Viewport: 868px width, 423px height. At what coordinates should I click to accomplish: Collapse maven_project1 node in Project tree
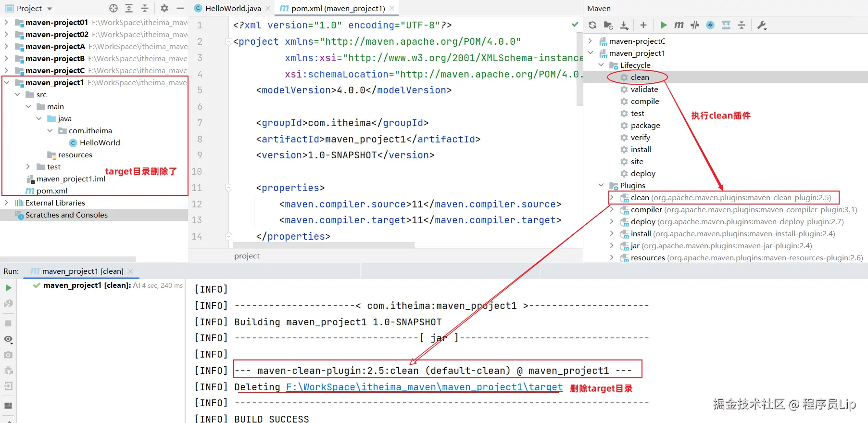pyautogui.click(x=6, y=82)
